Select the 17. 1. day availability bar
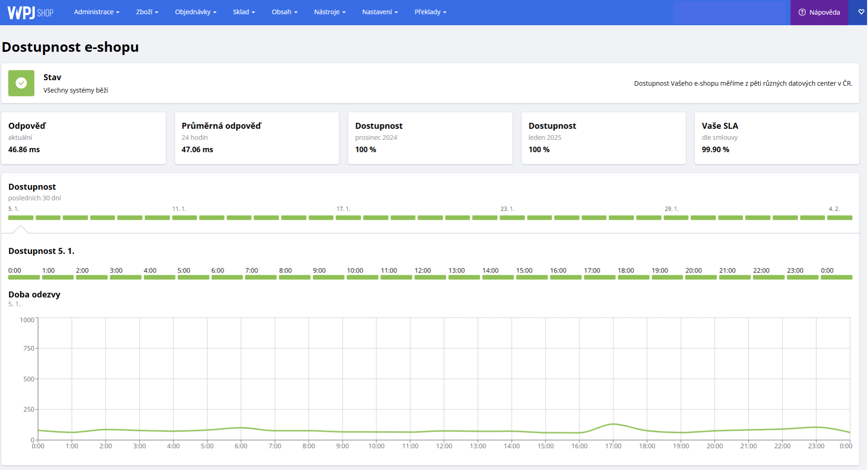The width and height of the screenshot is (868, 470). coord(348,218)
